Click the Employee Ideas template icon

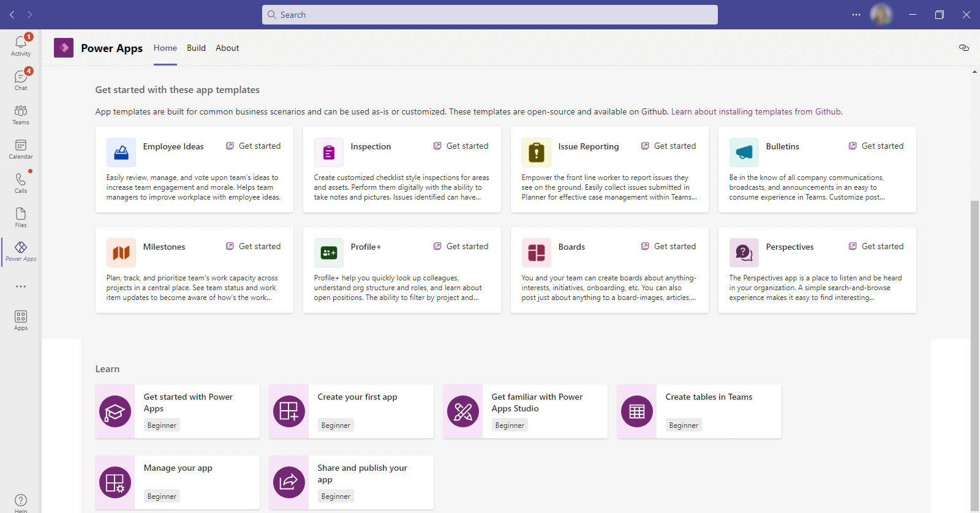point(121,152)
